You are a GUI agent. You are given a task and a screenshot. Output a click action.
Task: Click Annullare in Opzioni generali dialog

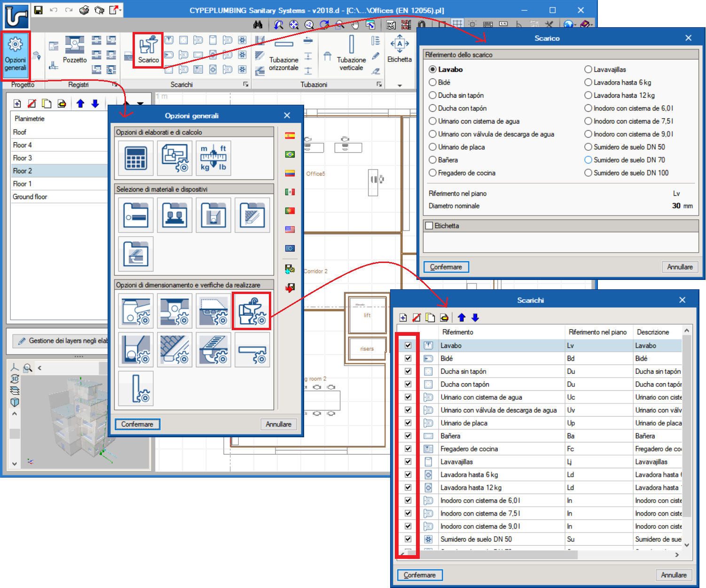[x=279, y=424]
